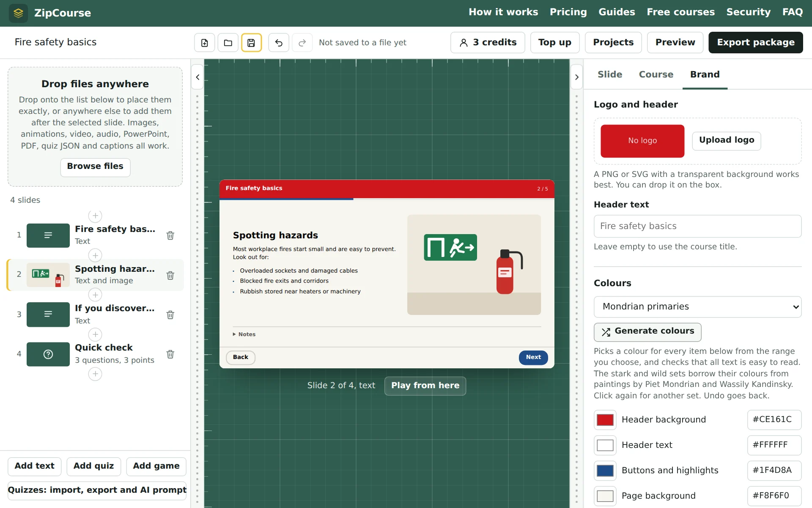
Task: Open the Header text colour swatch
Action: 605,445
